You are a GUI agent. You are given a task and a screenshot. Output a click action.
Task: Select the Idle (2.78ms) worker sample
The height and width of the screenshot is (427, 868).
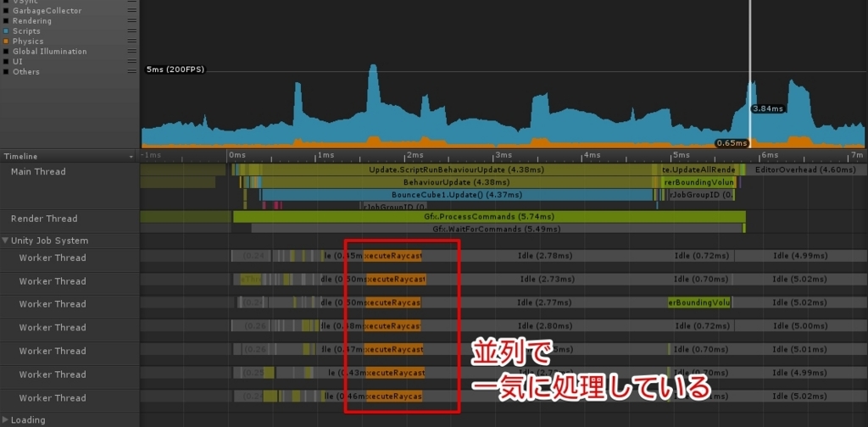click(545, 256)
